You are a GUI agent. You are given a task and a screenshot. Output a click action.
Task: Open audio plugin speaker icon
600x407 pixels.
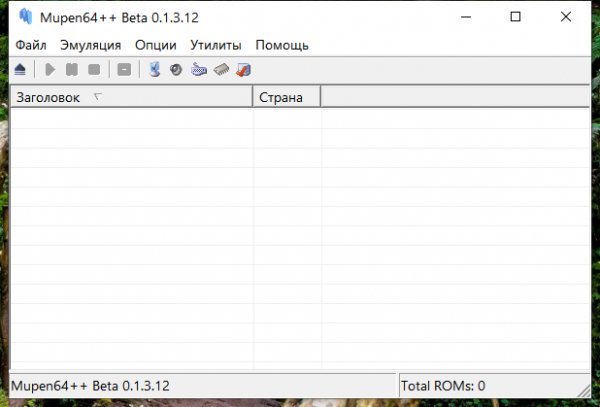click(176, 70)
